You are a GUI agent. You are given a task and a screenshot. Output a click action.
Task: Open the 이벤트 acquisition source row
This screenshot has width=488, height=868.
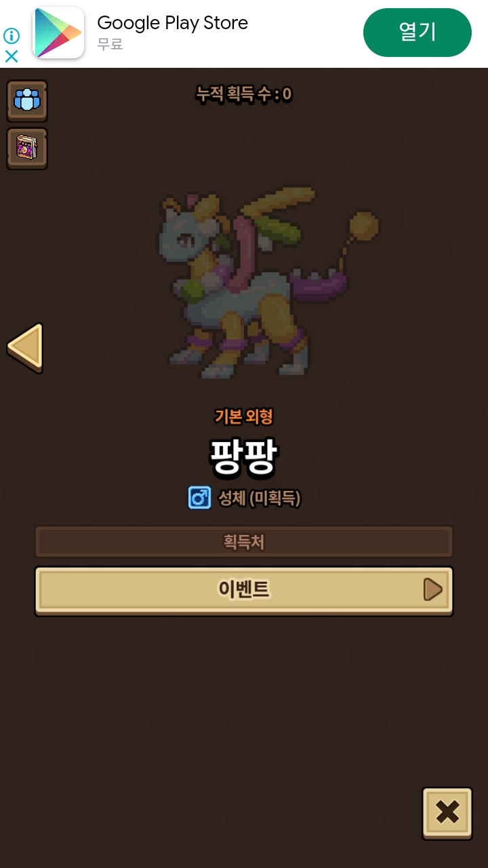coord(244,591)
